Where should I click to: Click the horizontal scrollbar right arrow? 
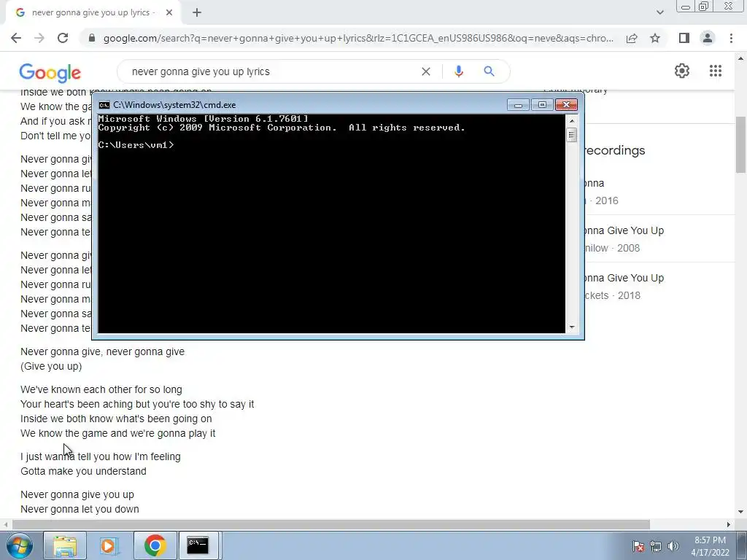[729, 524]
